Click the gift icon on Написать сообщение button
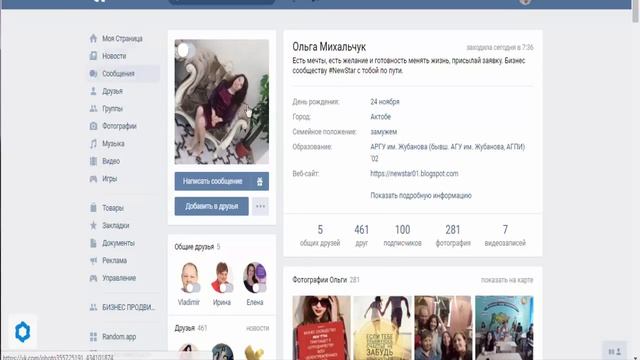 pyautogui.click(x=260, y=181)
